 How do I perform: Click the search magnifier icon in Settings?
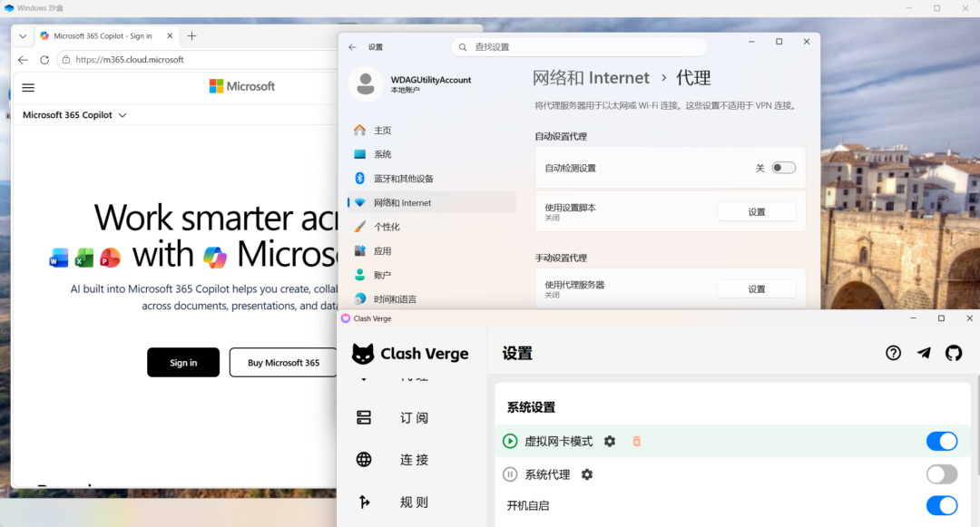[463, 47]
